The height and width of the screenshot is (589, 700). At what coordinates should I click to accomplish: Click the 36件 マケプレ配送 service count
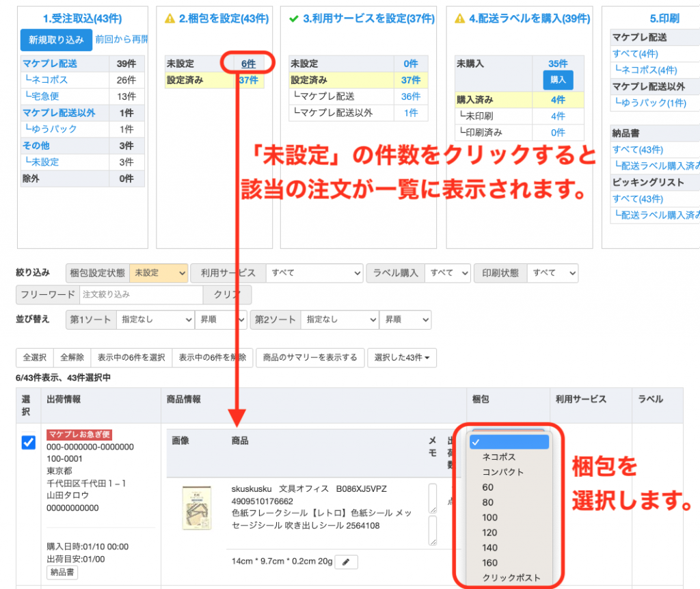coord(411,96)
